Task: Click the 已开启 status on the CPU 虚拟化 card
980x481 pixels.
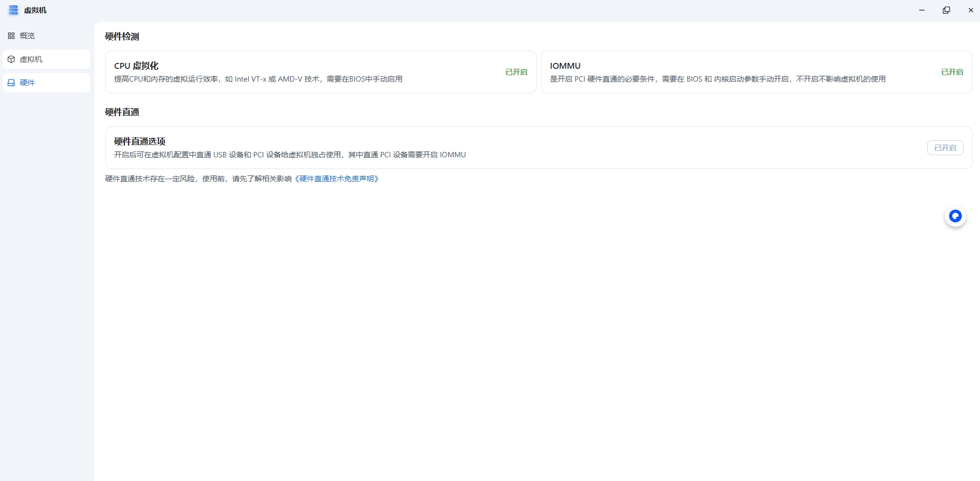Action: pyautogui.click(x=516, y=71)
